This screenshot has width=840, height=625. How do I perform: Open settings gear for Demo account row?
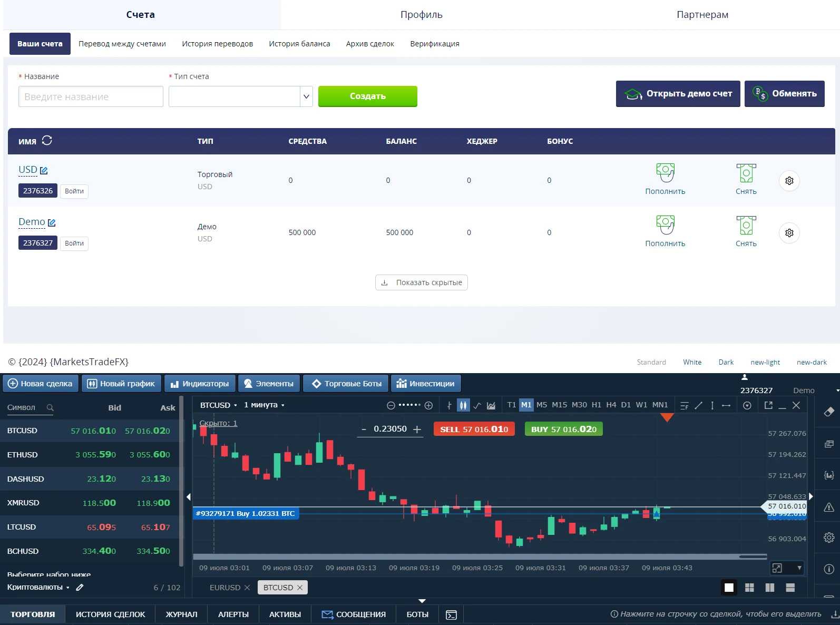point(789,233)
